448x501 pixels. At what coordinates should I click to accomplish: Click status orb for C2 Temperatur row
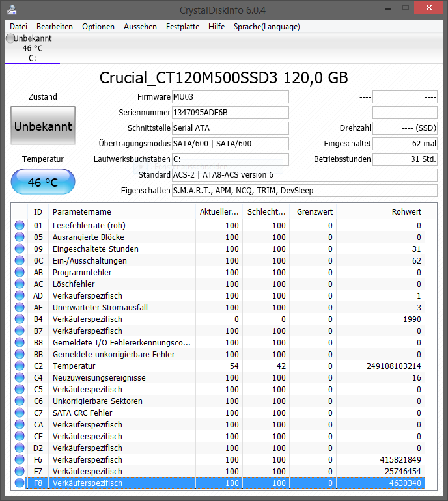coord(20,366)
